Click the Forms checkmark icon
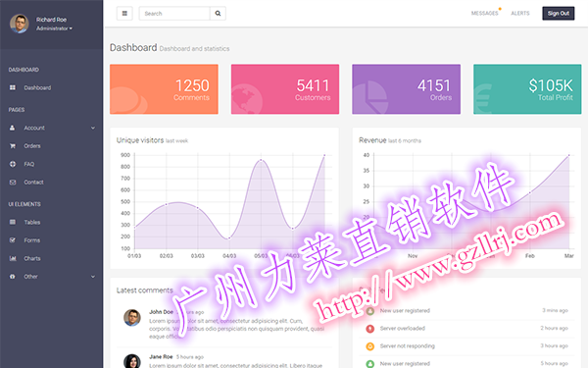Viewport: 588px width, 368px height. [x=13, y=240]
